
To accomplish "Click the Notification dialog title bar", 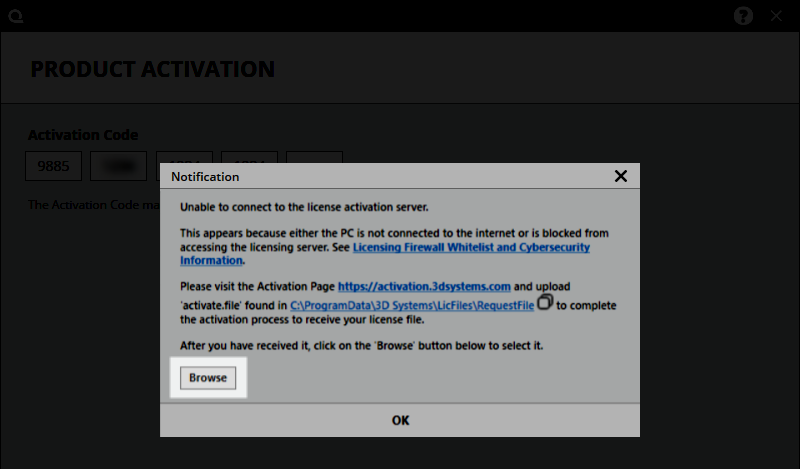I will pos(380,176).
